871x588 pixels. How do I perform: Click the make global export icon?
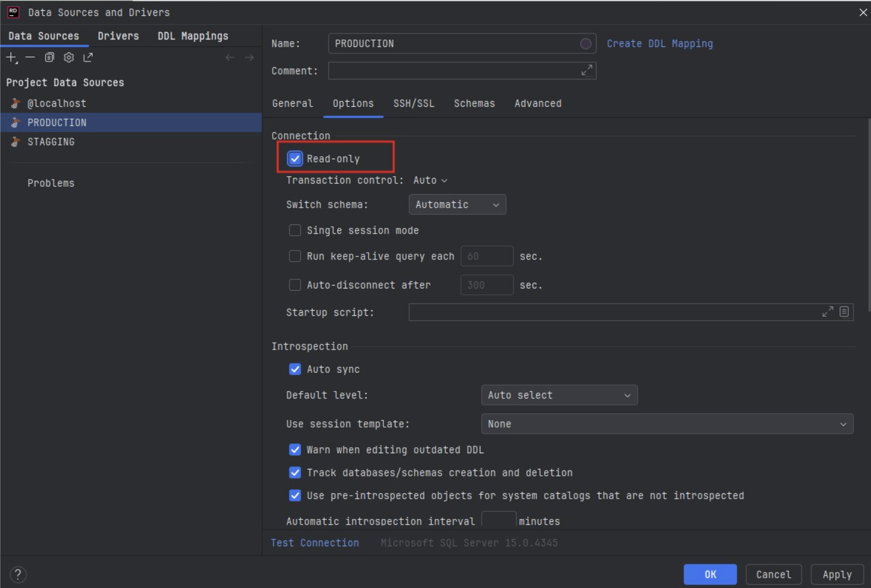click(88, 57)
